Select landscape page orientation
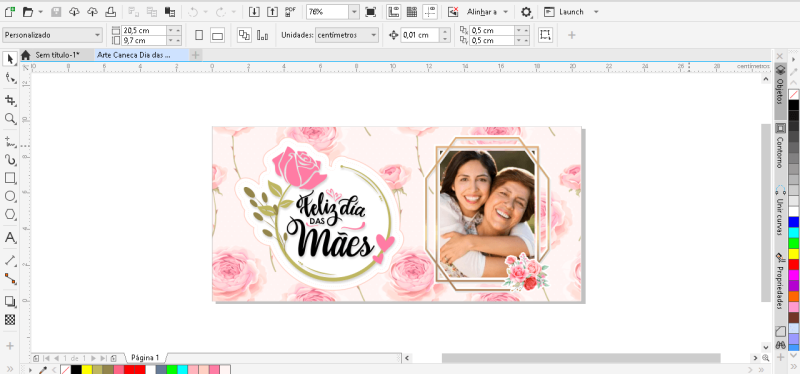The width and height of the screenshot is (800, 374). click(218, 35)
